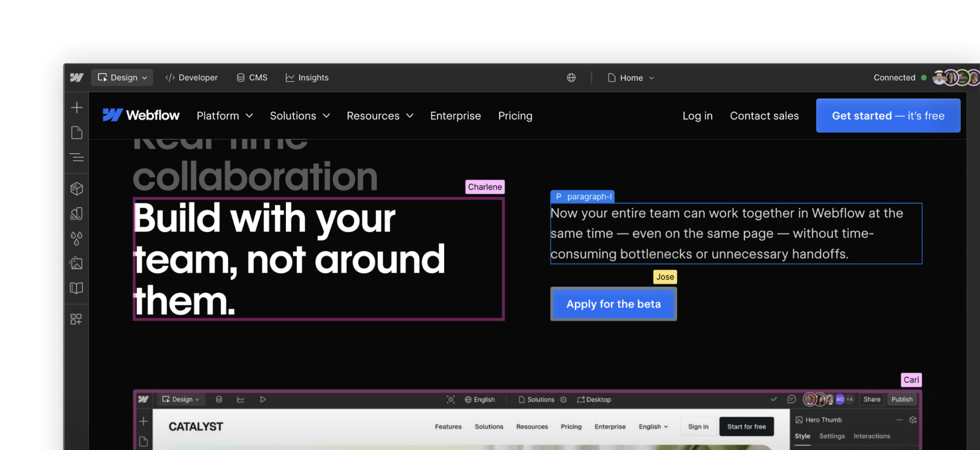Switch to Insights mode tab in top toolbar
This screenshot has height=450, width=980.
[x=307, y=78]
